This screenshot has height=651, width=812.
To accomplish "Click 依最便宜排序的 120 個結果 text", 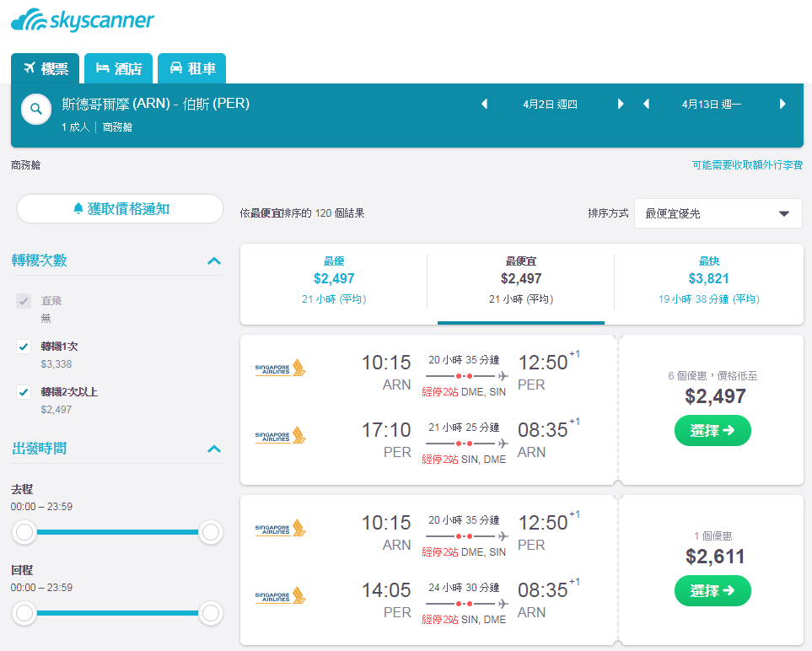I will point(303,213).
